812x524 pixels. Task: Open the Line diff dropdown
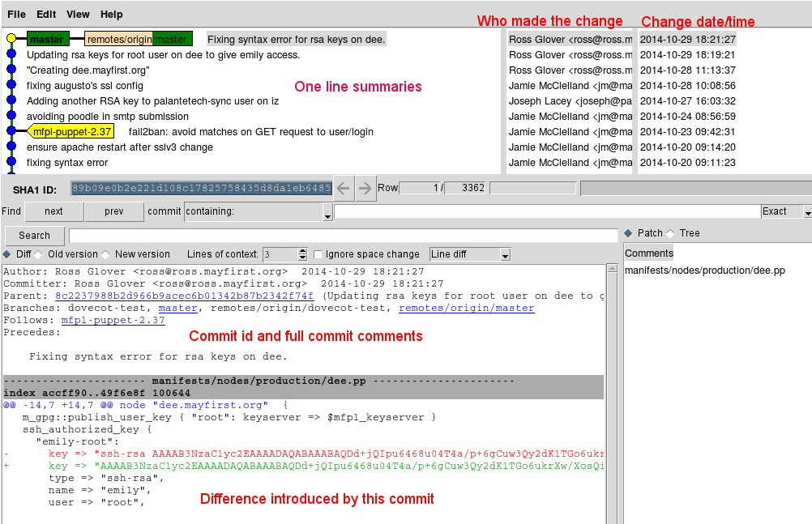click(x=506, y=255)
